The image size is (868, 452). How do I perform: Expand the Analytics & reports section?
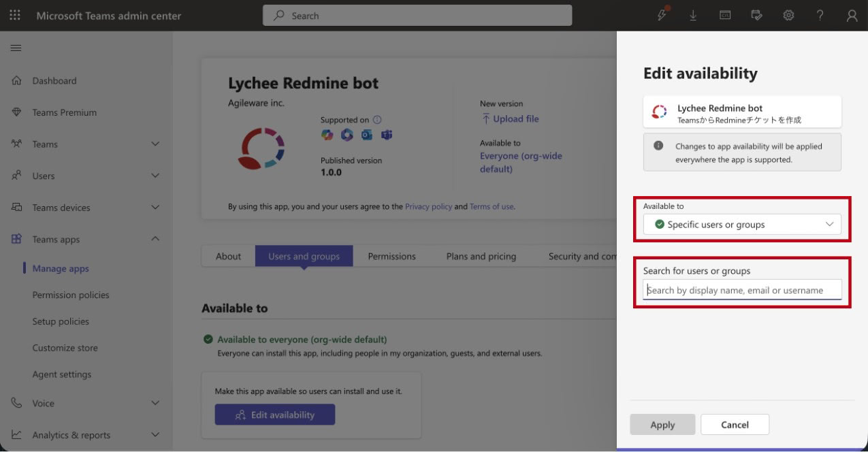click(155, 435)
